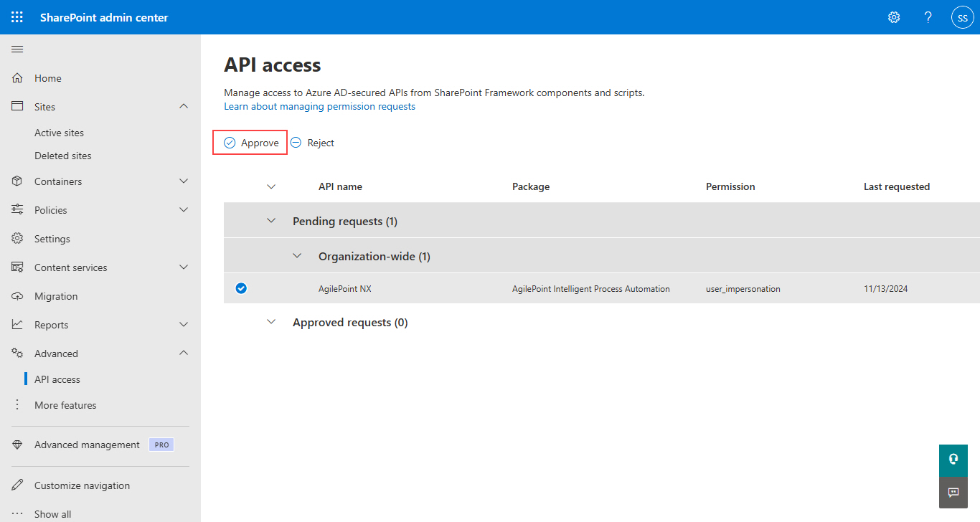
Task: Open Advanced management PRO item
Action: tap(87, 445)
